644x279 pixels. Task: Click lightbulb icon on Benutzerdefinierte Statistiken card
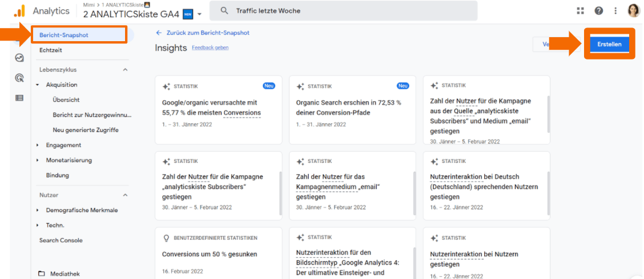pyautogui.click(x=166, y=238)
